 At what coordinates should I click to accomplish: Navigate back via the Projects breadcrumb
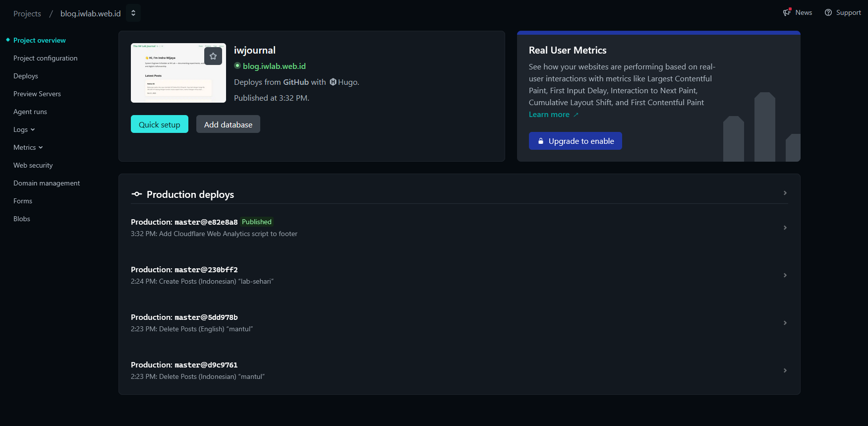click(x=27, y=13)
